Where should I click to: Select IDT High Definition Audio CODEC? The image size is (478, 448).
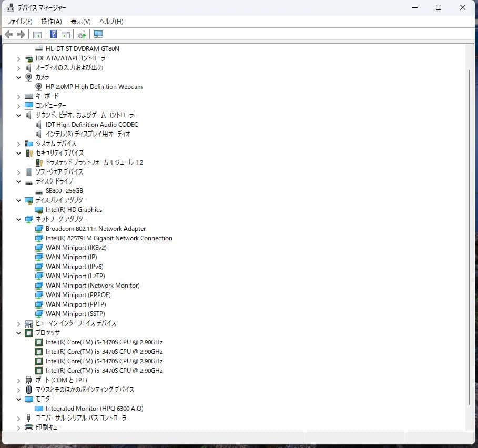click(x=91, y=125)
